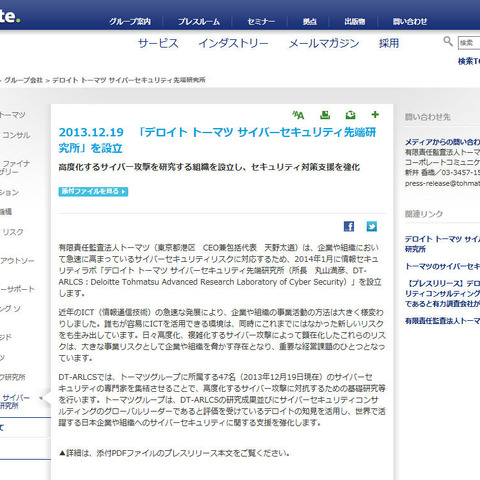This screenshot has width=480, height=480.
Task: Click the 問い合わせ先 sidebar heading
Action: 428,117
